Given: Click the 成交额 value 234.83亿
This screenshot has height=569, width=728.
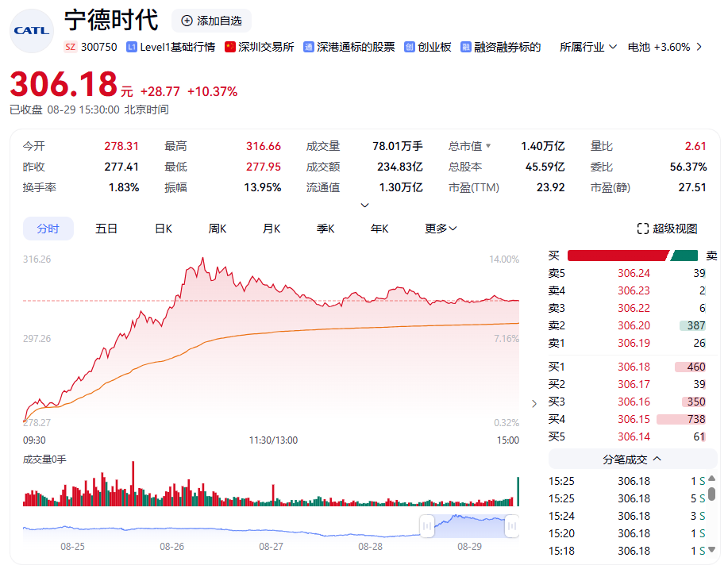Looking at the screenshot, I should 400,167.
